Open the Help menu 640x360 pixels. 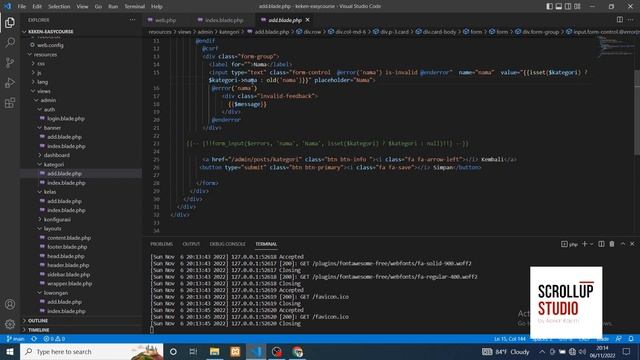tap(157, 6)
